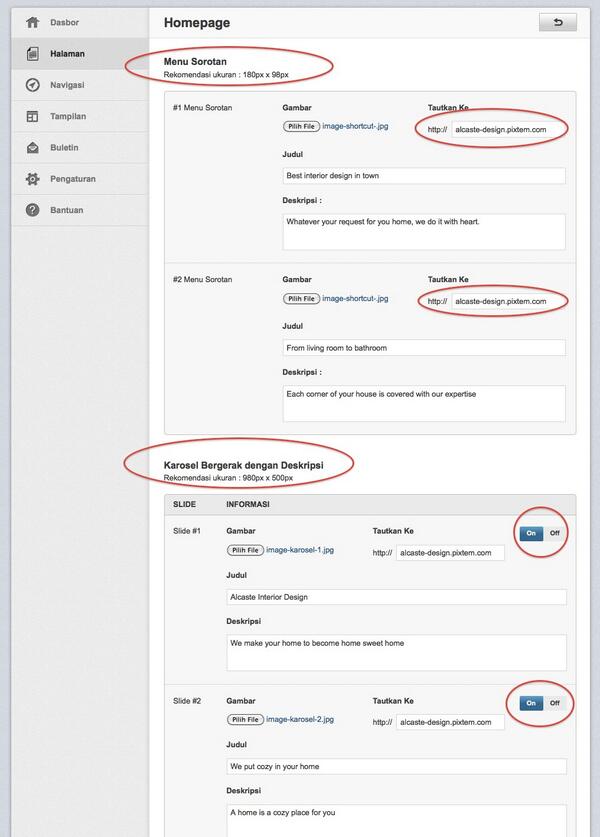Click the Buletin envelope icon

(x=33, y=147)
